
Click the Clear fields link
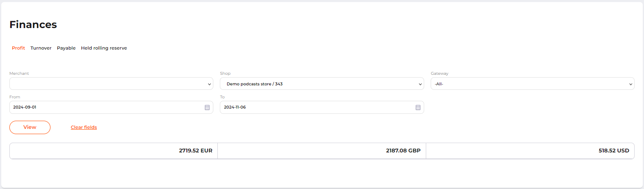click(84, 127)
